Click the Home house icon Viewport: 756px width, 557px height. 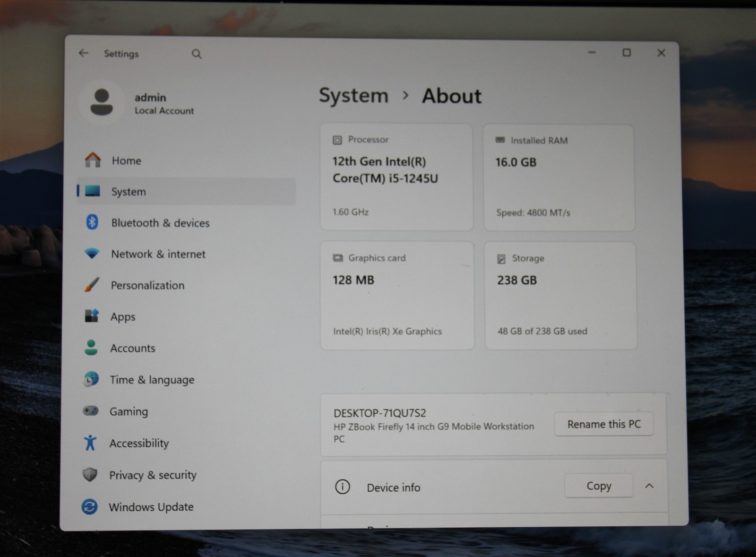[93, 160]
